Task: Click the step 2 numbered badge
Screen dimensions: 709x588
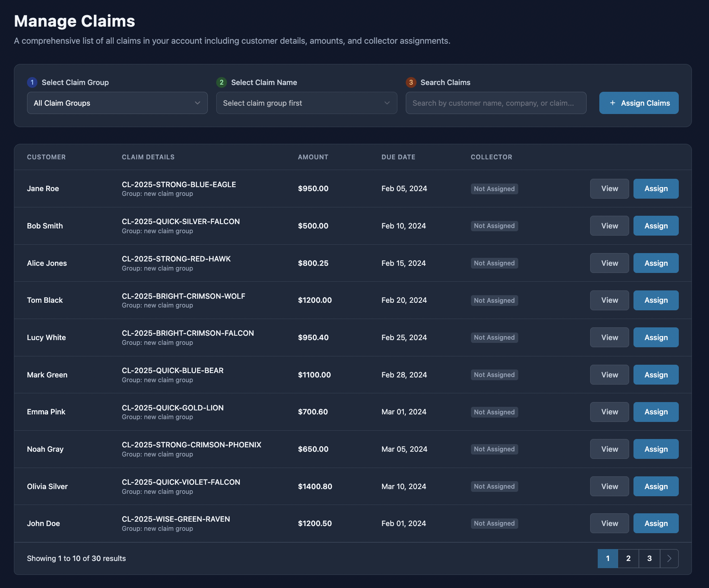Action: (x=221, y=82)
